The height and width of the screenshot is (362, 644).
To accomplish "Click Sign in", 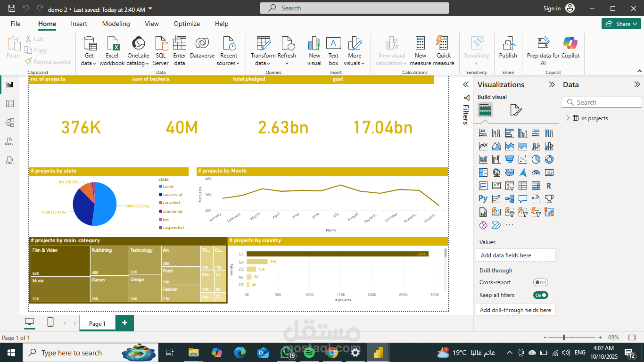I will coord(552,8).
